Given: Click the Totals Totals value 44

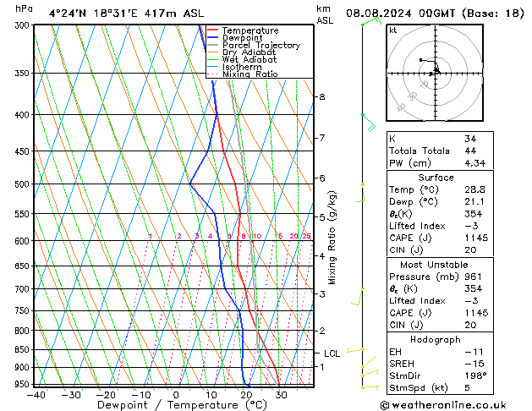Looking at the screenshot, I should [x=470, y=151].
